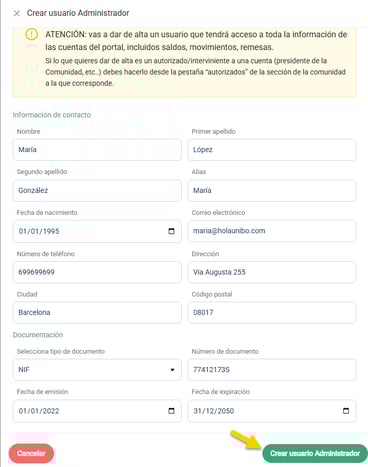Open calendar picker for Fecha de emisión

[171, 411]
